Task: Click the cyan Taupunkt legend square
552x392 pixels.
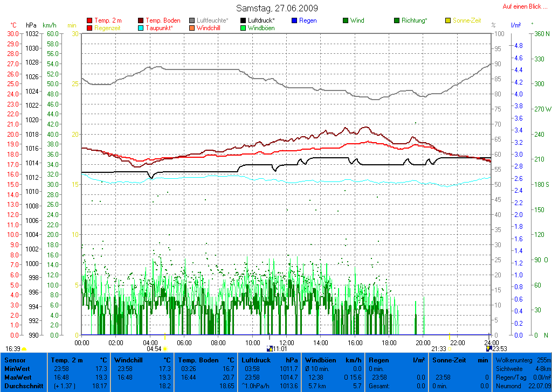Action: point(141,28)
